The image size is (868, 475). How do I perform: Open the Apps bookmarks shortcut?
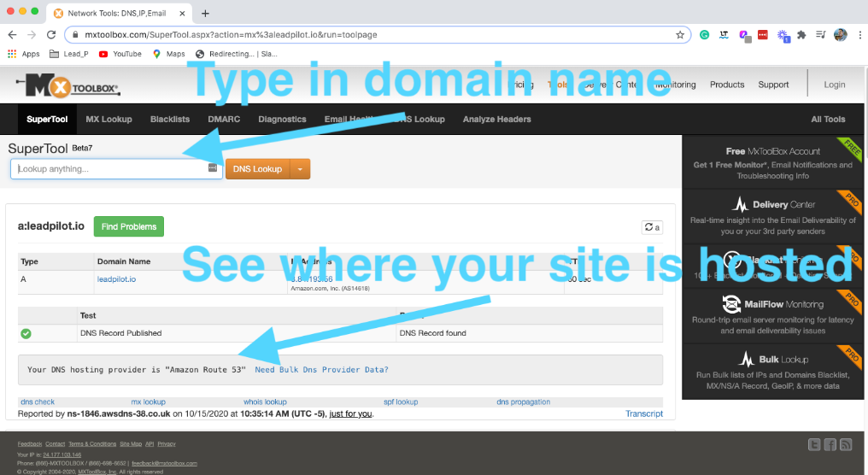pyautogui.click(x=23, y=54)
